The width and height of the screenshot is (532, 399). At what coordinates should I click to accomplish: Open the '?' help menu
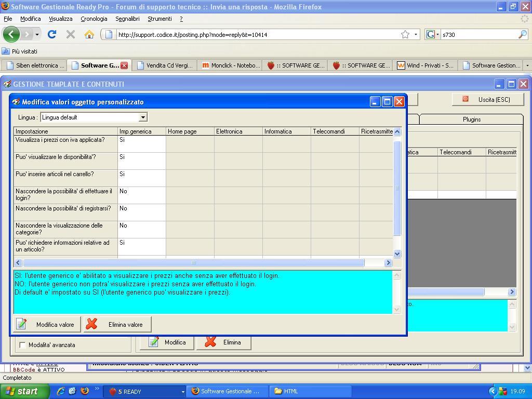[181, 19]
